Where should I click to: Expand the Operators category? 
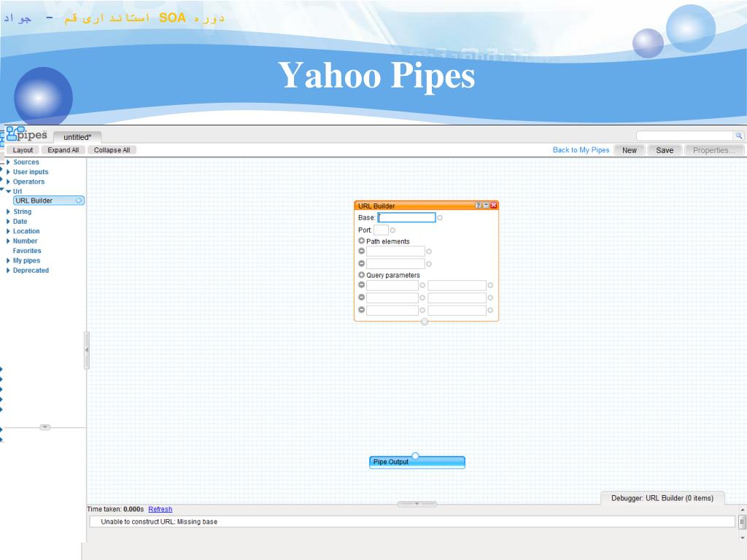(8, 182)
